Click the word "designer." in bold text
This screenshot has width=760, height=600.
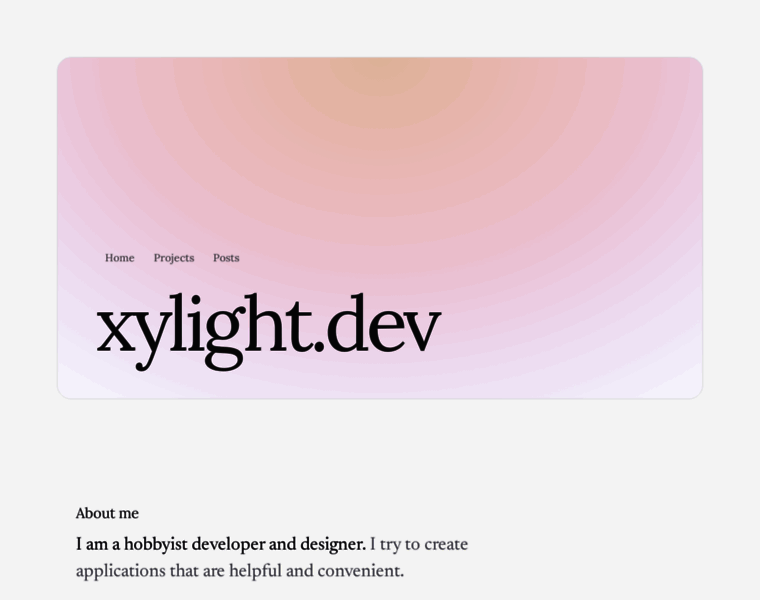pos(333,545)
